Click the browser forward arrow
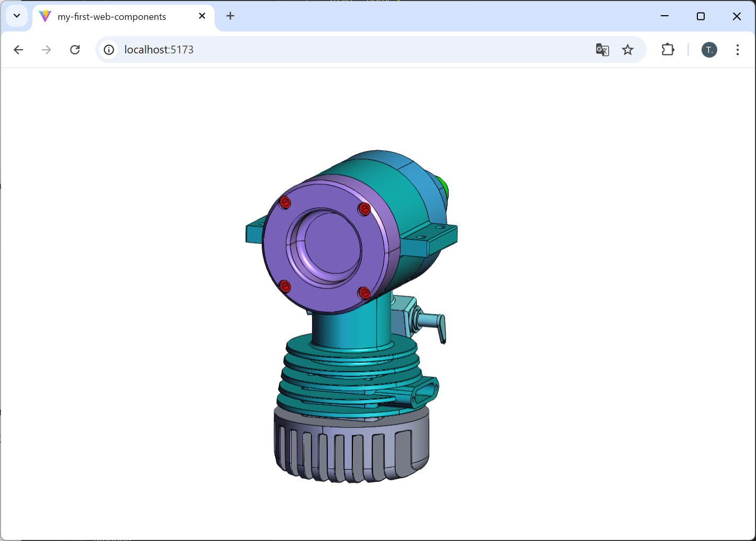 coord(47,50)
